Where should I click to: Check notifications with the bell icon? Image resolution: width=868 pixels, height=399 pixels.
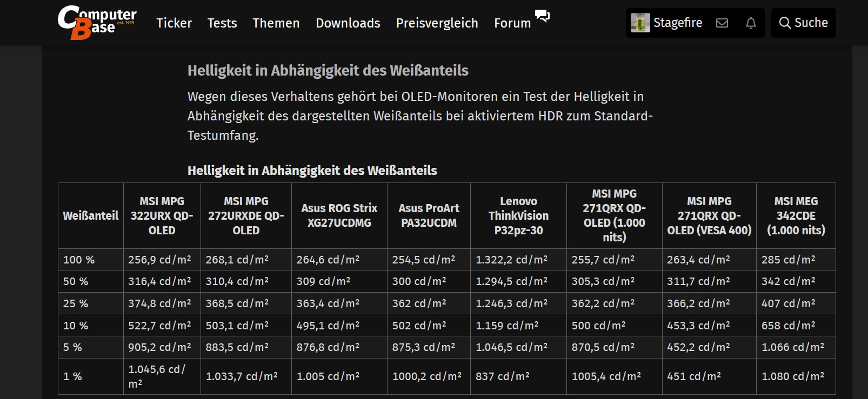click(x=750, y=23)
